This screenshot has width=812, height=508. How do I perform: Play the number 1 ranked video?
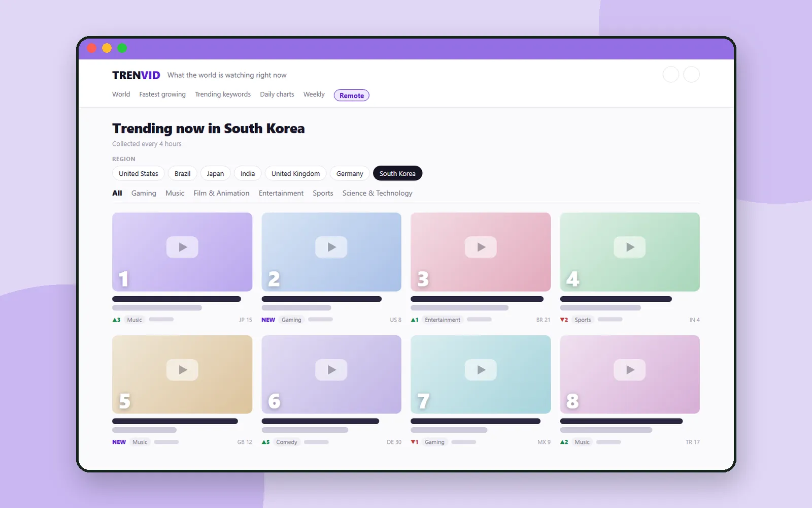click(182, 247)
